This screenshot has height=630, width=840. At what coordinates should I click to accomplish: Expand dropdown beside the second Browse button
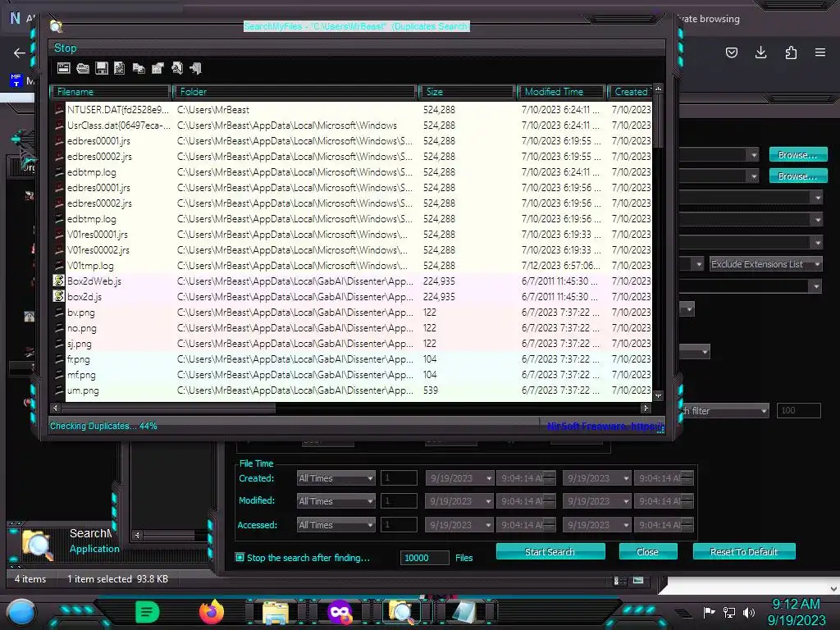click(x=754, y=176)
